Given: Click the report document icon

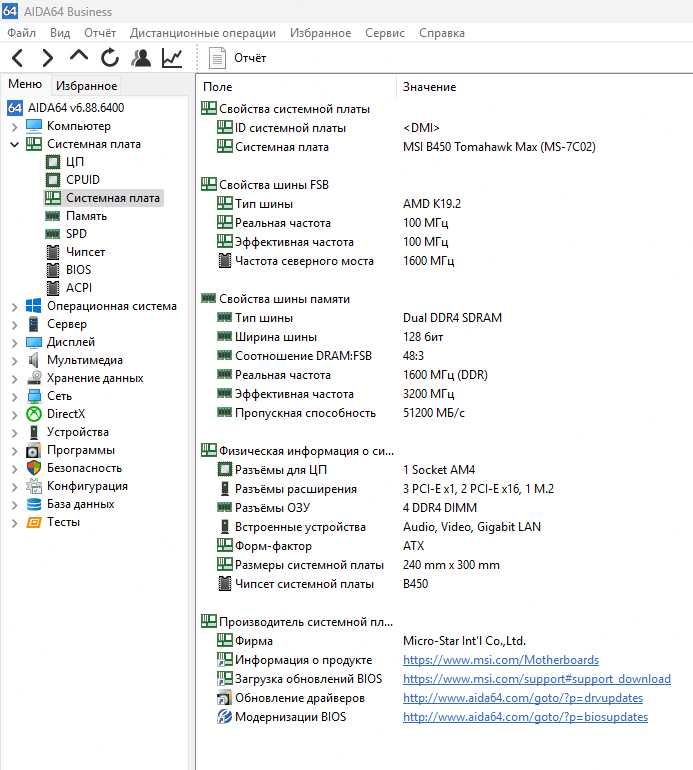Looking at the screenshot, I should [217, 58].
